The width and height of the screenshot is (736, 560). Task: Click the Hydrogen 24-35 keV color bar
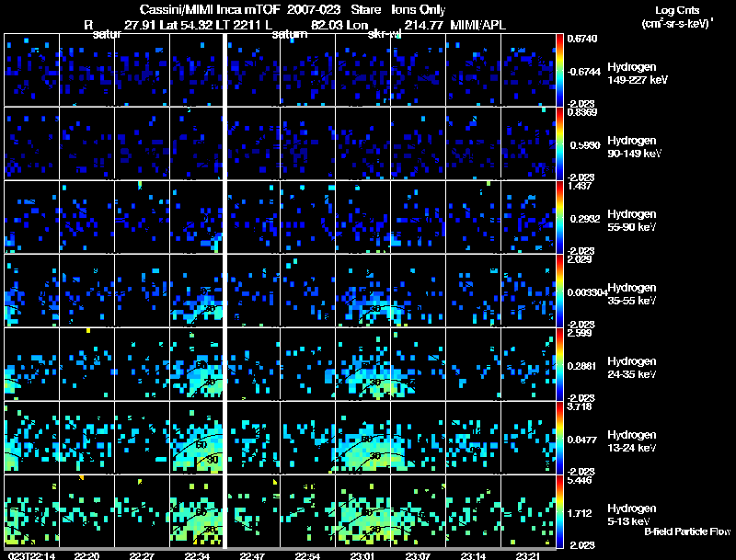(559, 364)
